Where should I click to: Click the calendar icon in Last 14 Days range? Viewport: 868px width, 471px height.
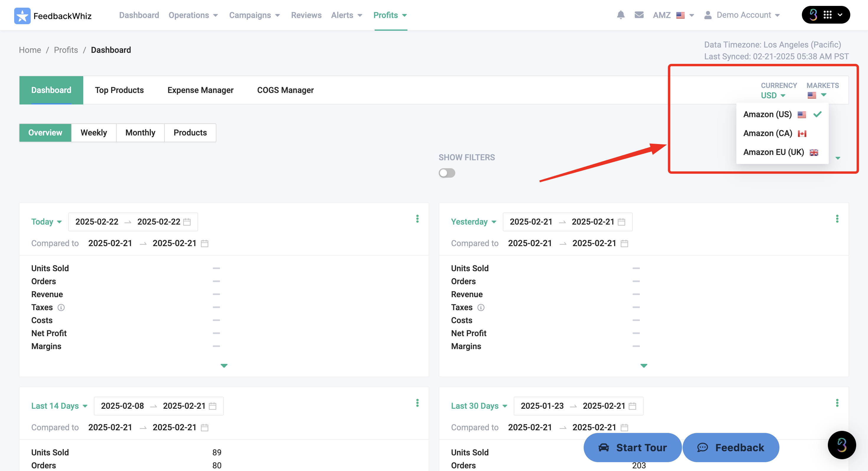click(x=213, y=406)
